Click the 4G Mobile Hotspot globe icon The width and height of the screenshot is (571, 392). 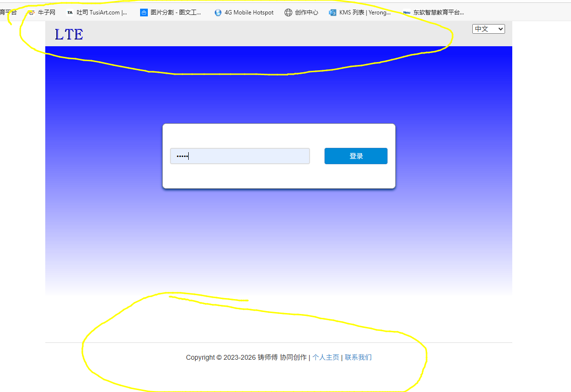[x=218, y=13]
